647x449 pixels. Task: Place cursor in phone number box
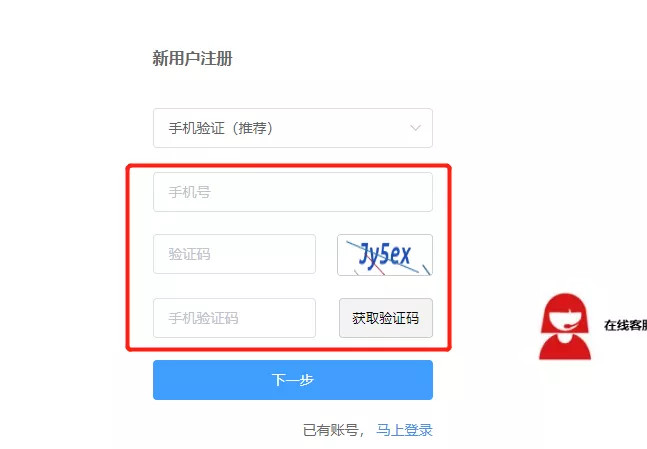293,192
